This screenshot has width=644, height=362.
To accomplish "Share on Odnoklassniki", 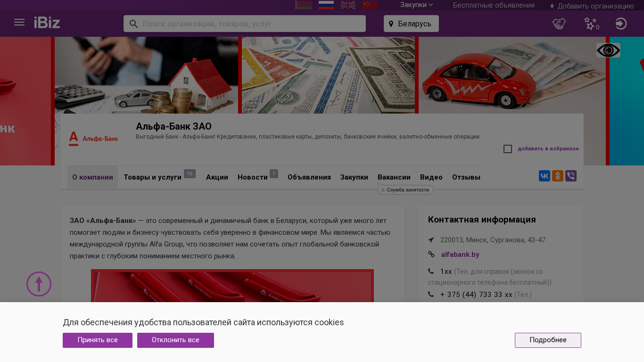I will tap(558, 176).
